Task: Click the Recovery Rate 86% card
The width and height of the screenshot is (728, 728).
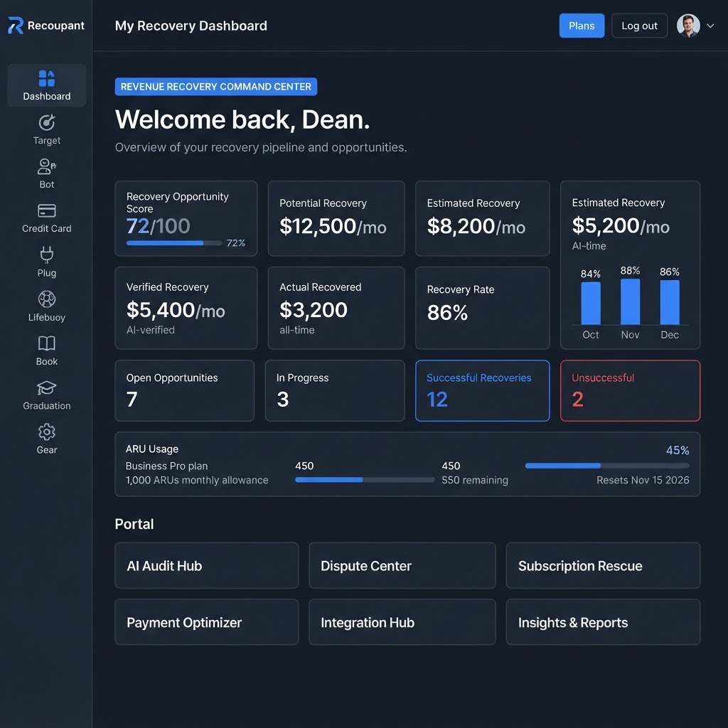Action: coord(482,308)
